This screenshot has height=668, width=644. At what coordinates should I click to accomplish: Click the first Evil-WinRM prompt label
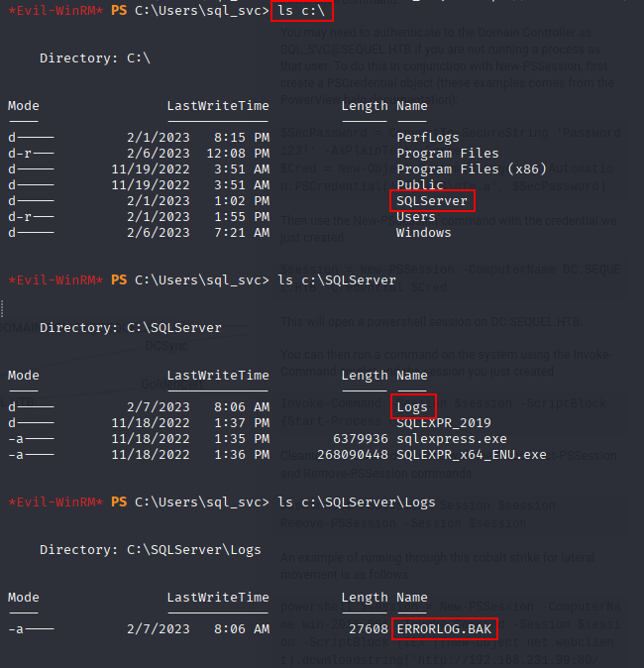pos(55,11)
